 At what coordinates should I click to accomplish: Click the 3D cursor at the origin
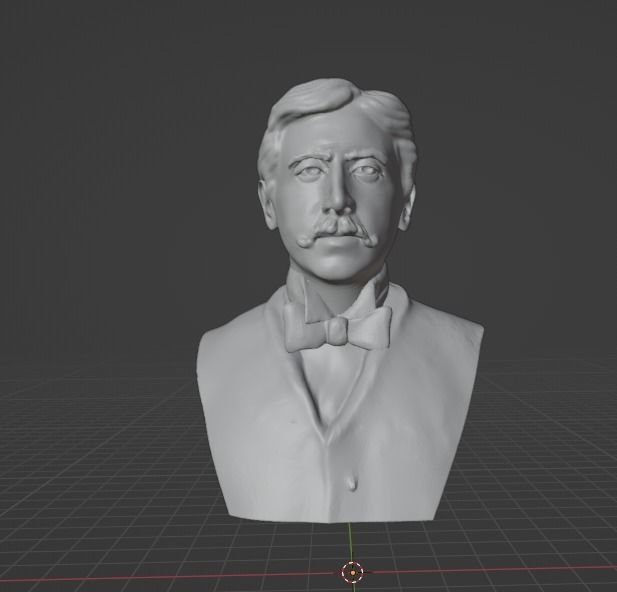352,572
